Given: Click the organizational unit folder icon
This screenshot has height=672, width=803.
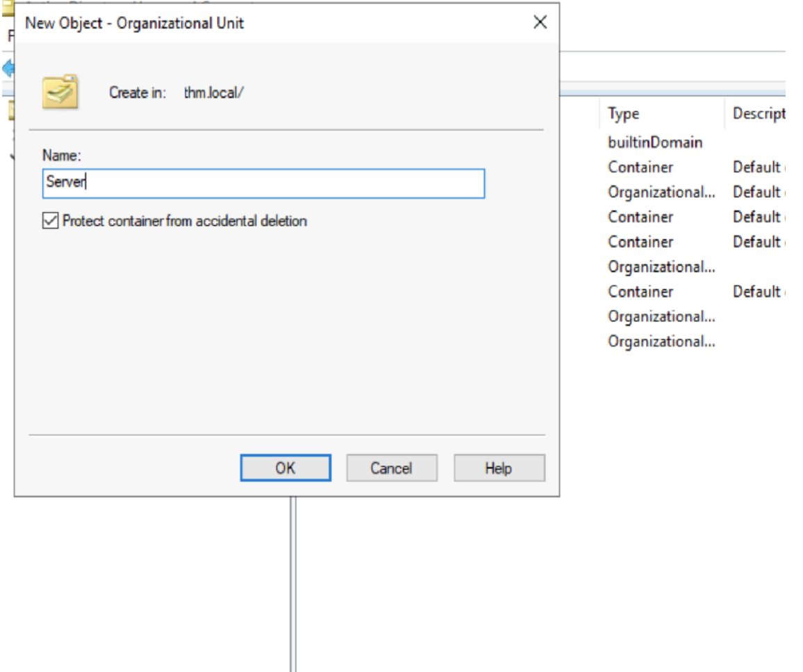Looking at the screenshot, I should [60, 92].
